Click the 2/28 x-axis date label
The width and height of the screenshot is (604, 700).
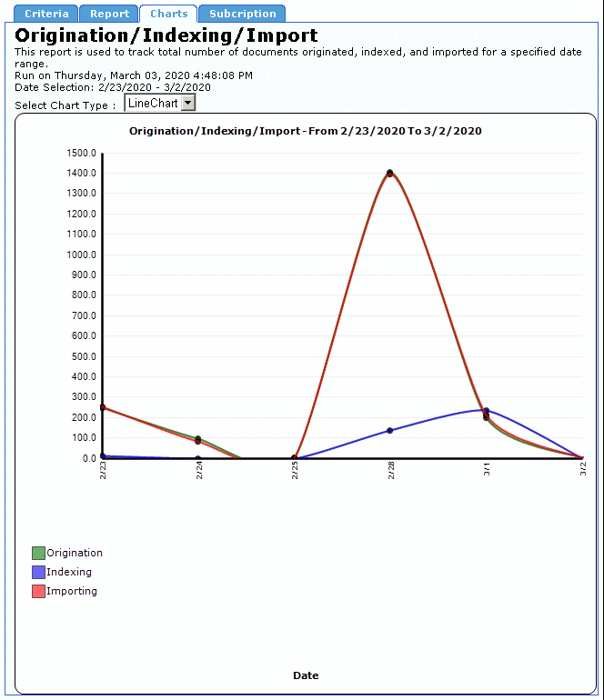pyautogui.click(x=390, y=470)
